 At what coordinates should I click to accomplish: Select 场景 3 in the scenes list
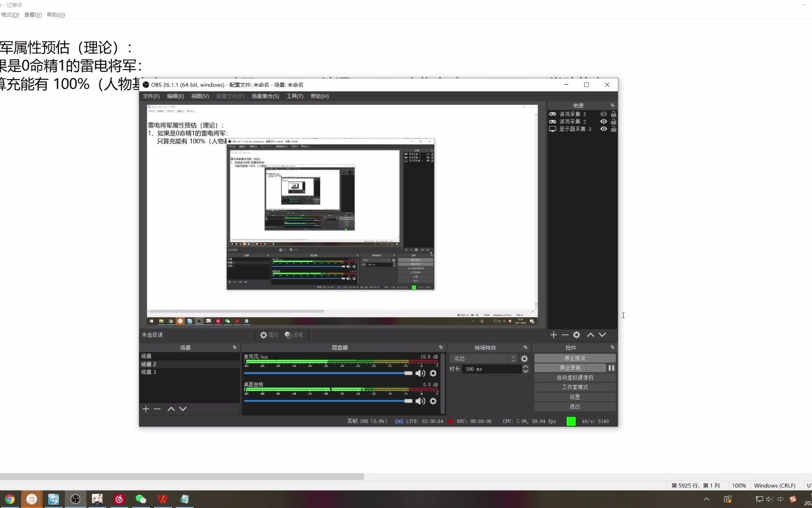point(189,372)
